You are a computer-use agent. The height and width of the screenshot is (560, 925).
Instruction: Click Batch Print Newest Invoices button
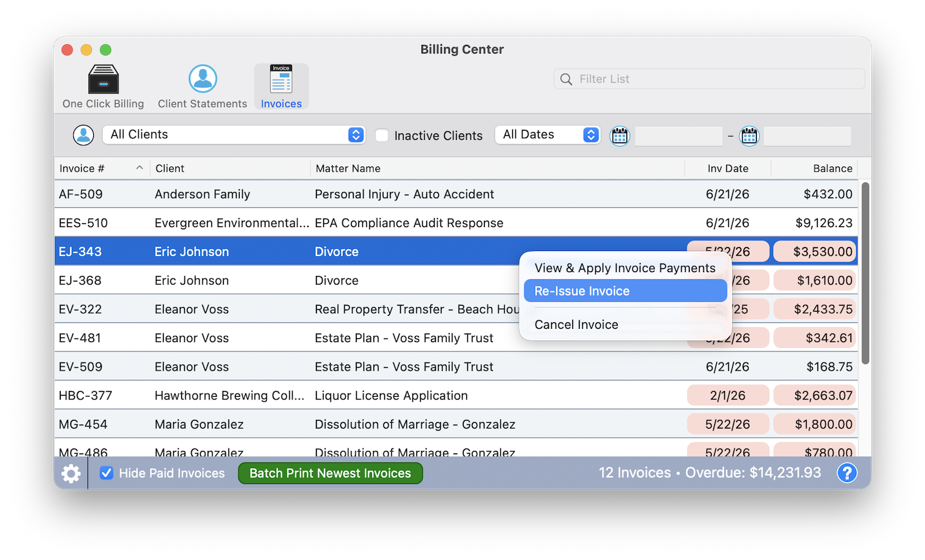330,473
